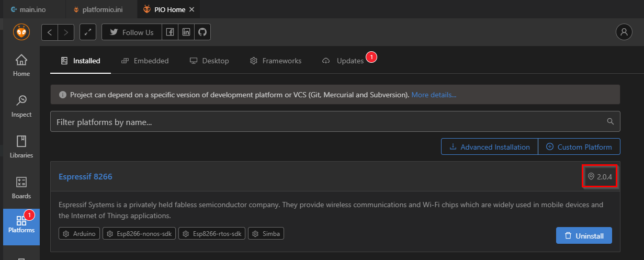Select the Esp8266-nonos-sdk framework tag

click(x=140, y=233)
